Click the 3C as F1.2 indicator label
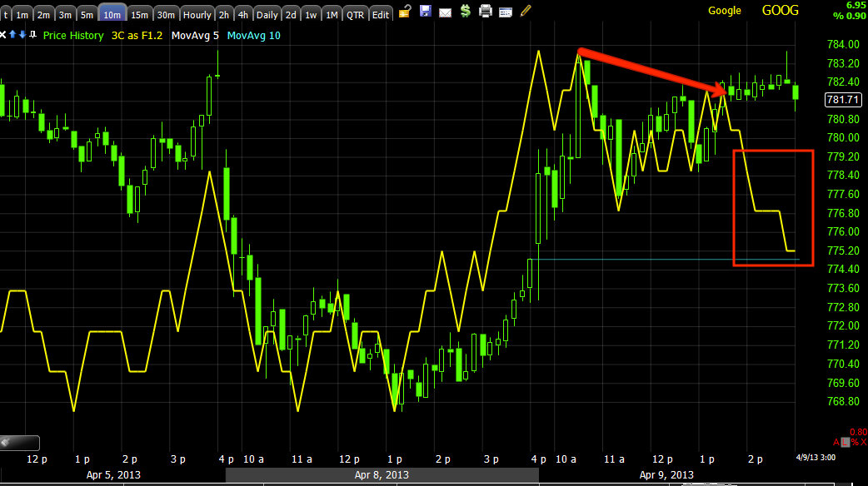Screen dimensions: 868x486 click(137, 36)
